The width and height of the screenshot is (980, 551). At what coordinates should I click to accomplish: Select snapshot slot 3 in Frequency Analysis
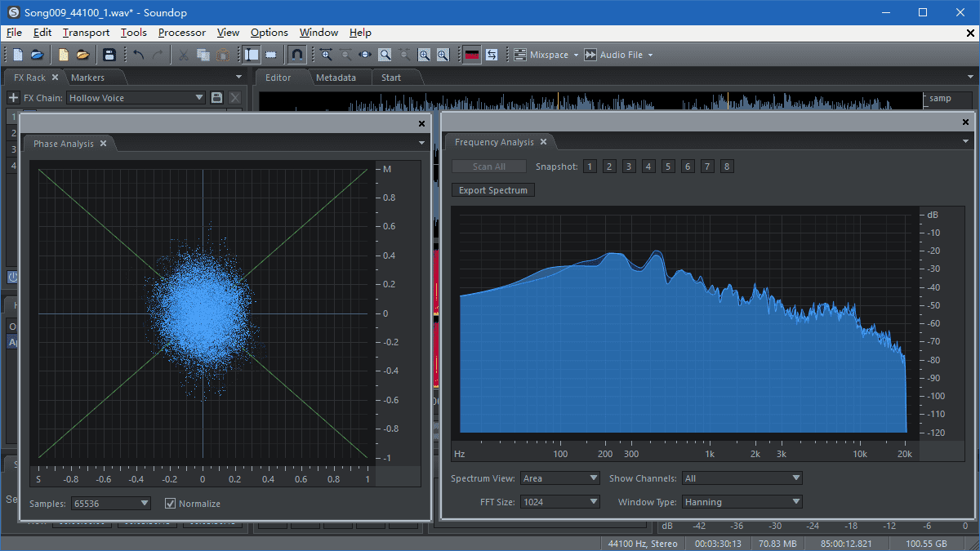click(628, 166)
